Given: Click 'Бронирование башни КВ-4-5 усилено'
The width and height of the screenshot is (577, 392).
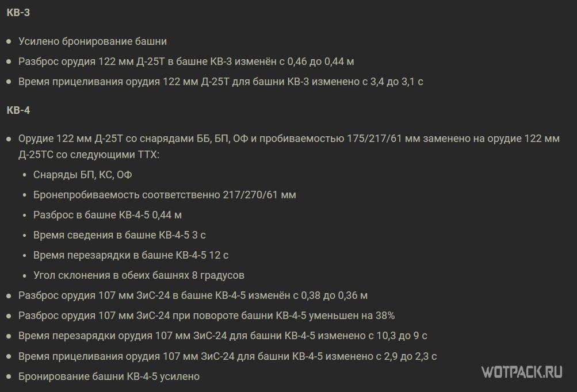Looking at the screenshot, I should (x=109, y=376).
